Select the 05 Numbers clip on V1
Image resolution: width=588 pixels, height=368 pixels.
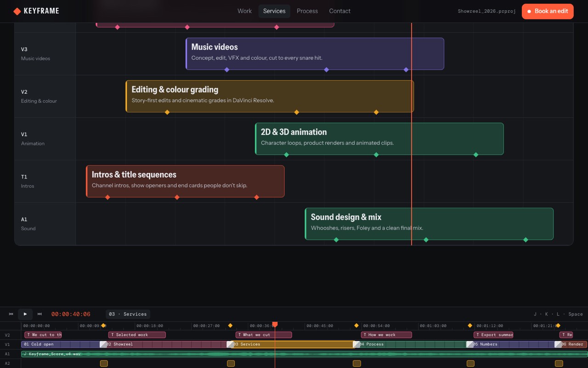tap(514, 344)
